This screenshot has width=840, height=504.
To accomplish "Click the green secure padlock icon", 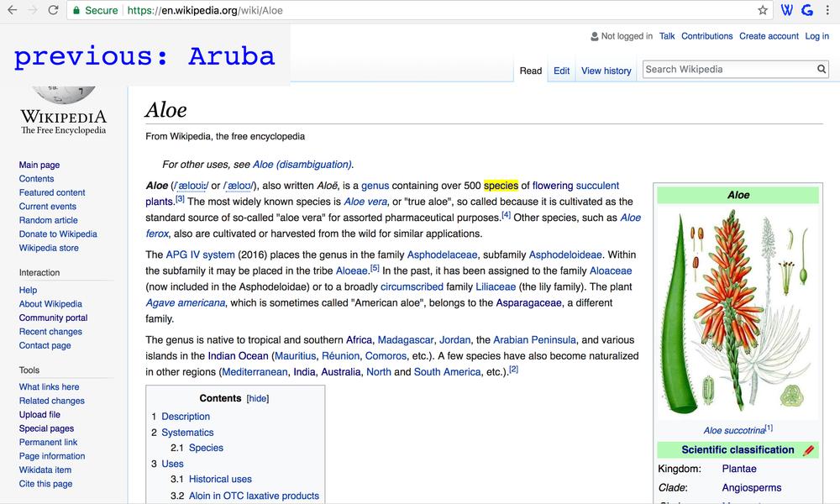I will point(76,10).
